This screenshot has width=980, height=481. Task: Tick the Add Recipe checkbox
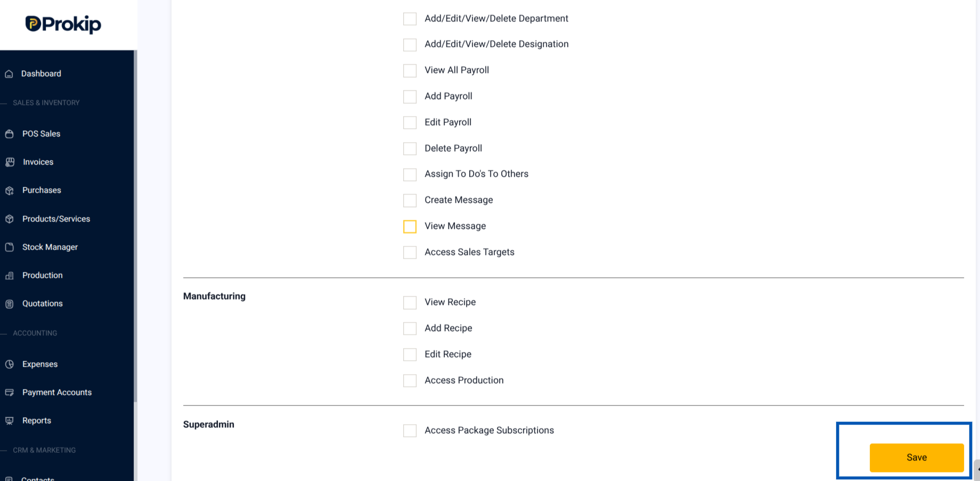tap(410, 328)
